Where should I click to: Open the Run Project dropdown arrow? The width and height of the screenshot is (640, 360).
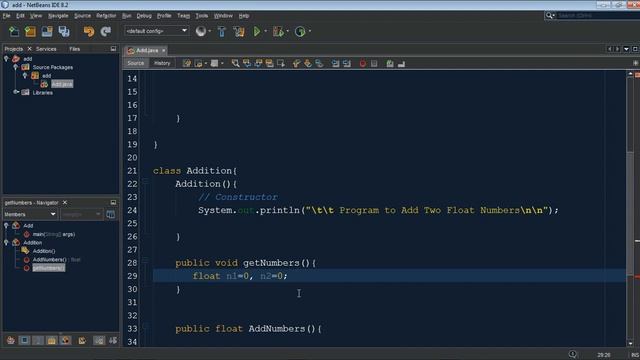[266, 31]
